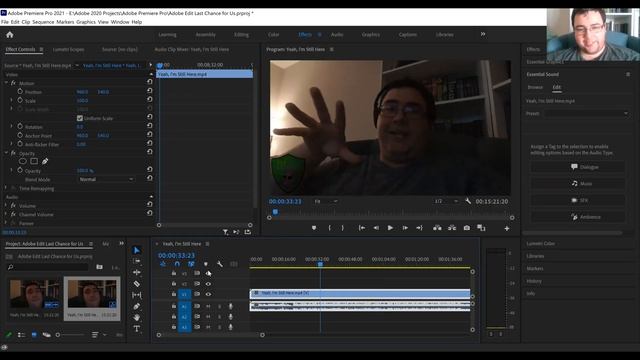The image size is (640, 360).
Task: Open timeline display settings wrench
Action: pos(220,264)
